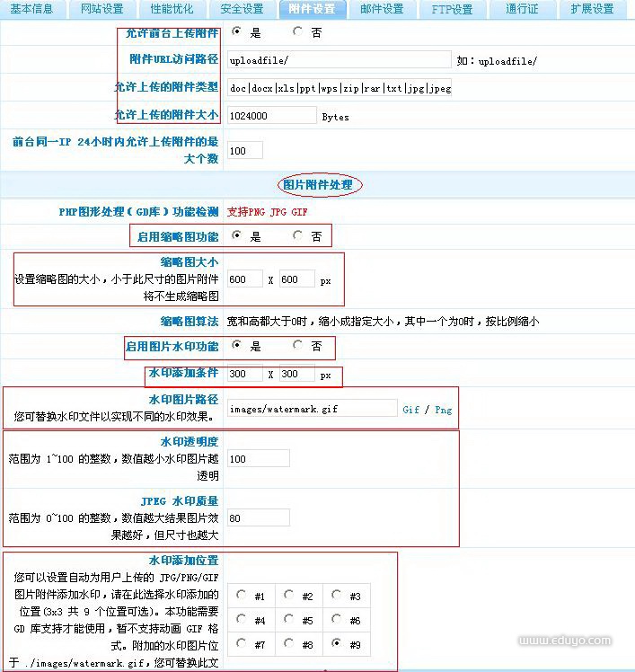Choose watermark position #1
The image size is (635, 672).
(242, 596)
